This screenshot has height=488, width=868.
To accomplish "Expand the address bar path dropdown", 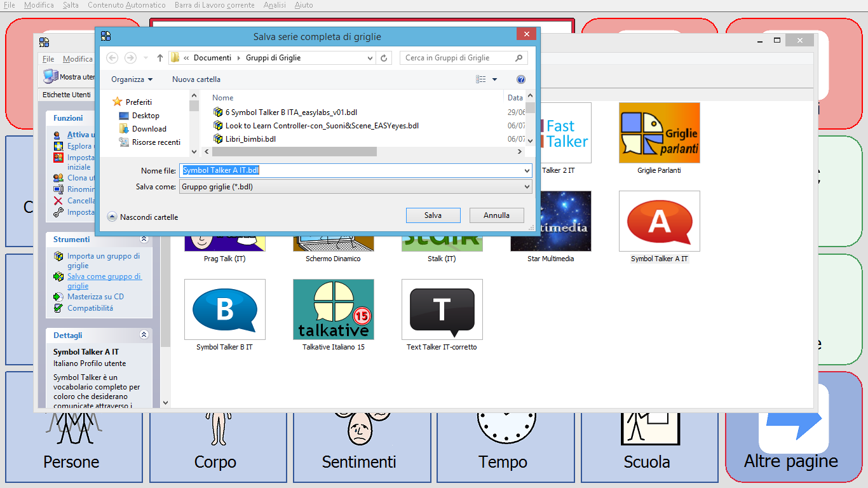I will click(x=370, y=58).
